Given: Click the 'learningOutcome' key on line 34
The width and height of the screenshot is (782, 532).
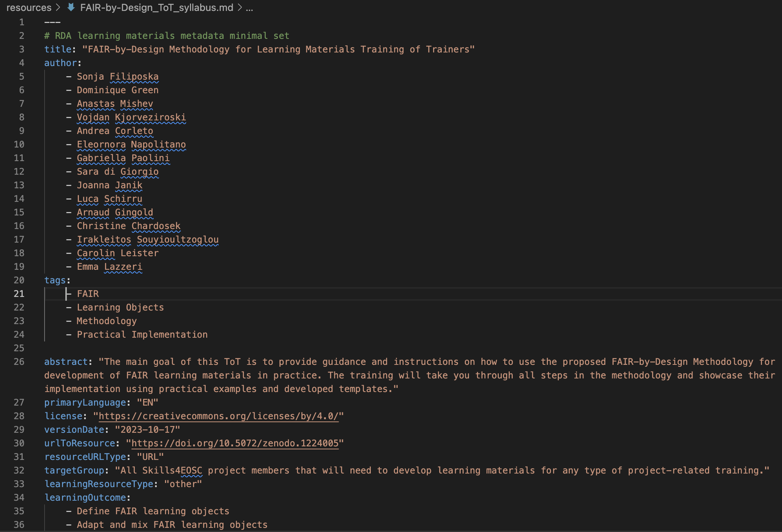Looking at the screenshot, I should 86,497.
